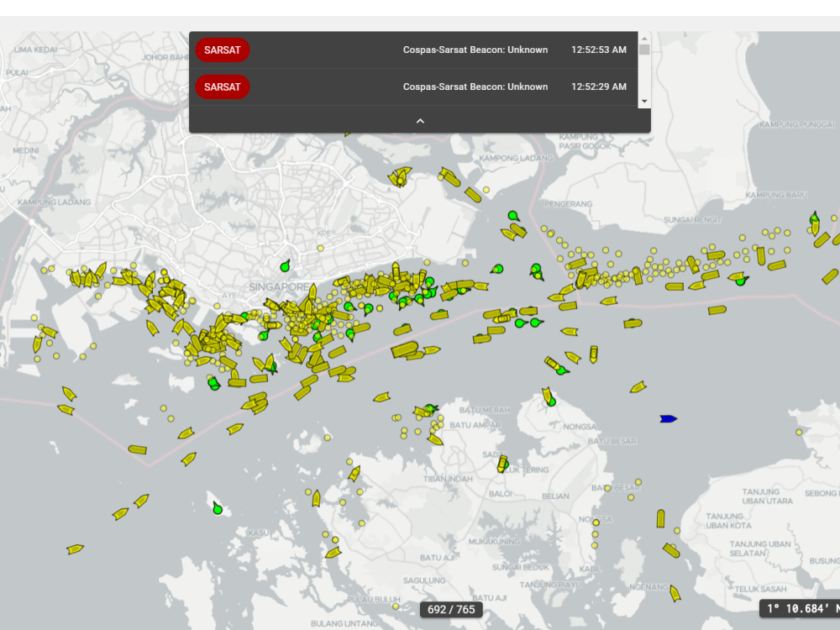Image resolution: width=840 pixels, height=630 pixels.
Task: Select yellow dot marker above KPE label
Action: pos(320,249)
